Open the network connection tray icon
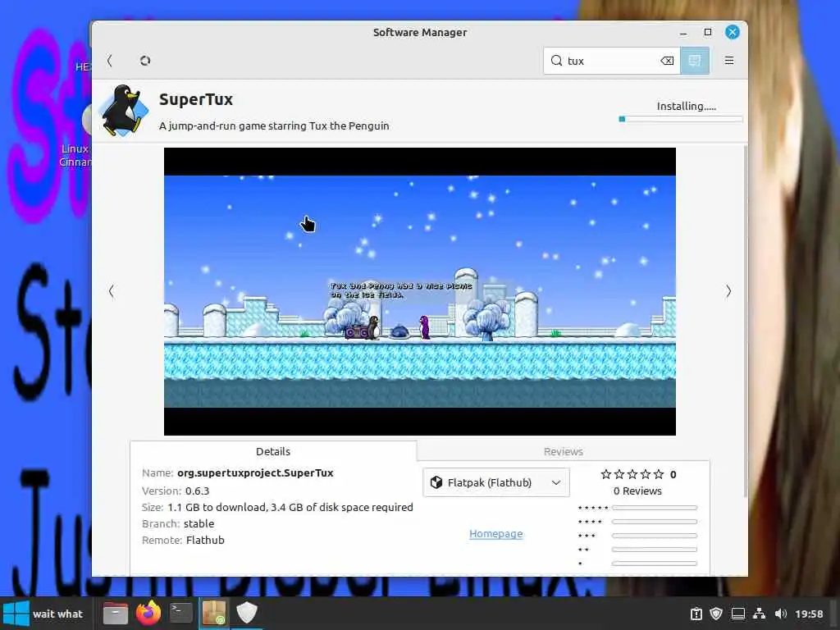Viewport: 840px width, 630px height. [x=759, y=614]
